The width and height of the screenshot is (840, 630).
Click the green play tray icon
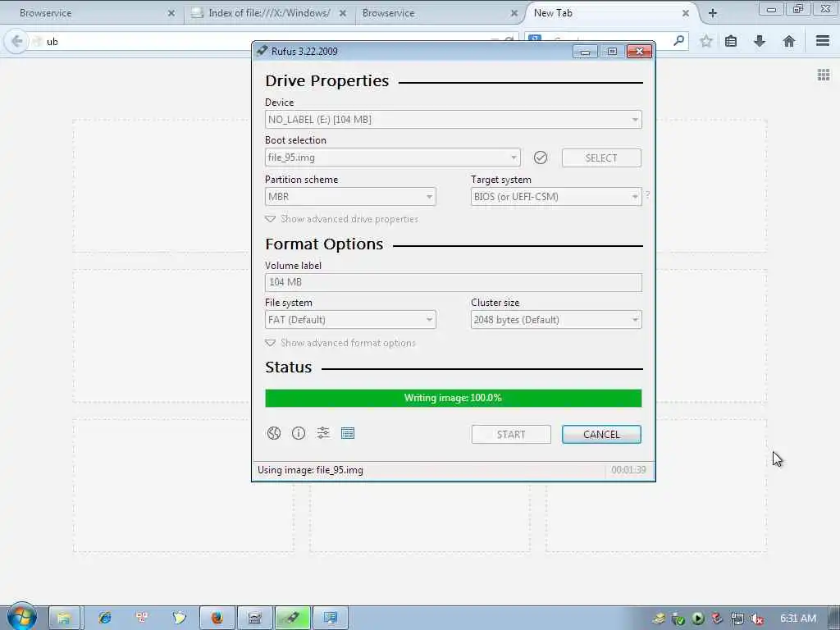[x=697, y=619]
